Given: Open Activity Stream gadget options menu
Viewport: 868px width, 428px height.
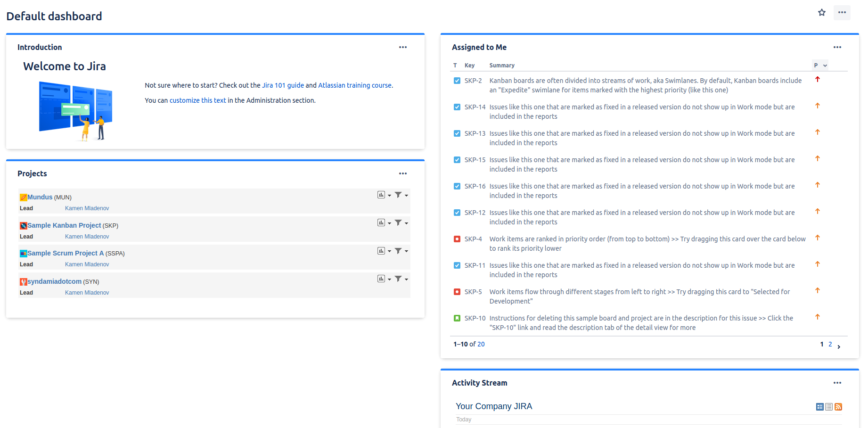Looking at the screenshot, I should point(837,383).
